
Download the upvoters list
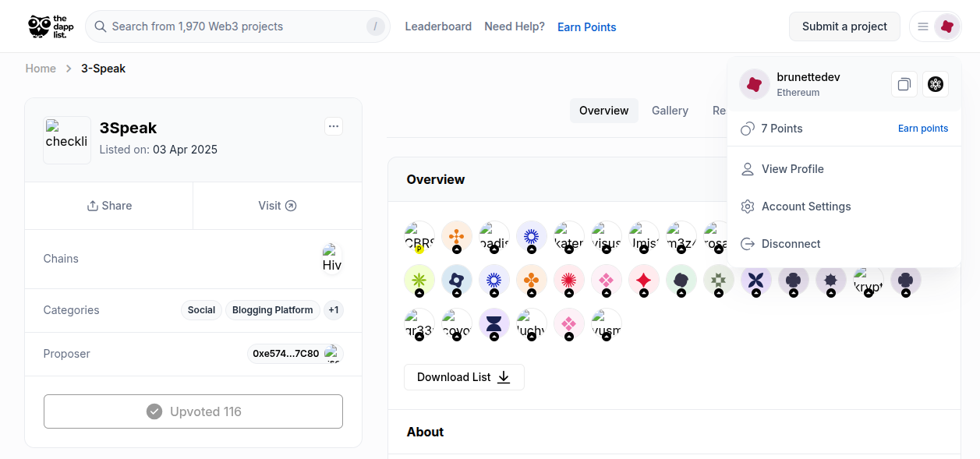point(464,377)
